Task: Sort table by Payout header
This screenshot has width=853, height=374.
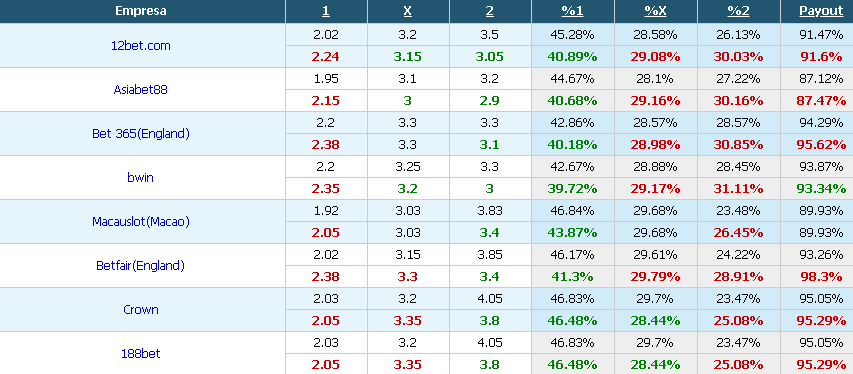Action: coord(821,11)
